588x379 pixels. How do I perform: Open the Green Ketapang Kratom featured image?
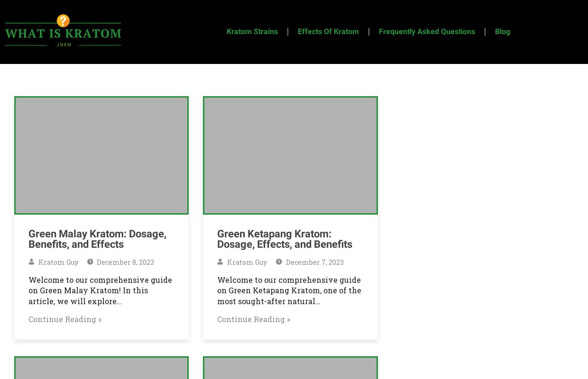[x=290, y=155]
